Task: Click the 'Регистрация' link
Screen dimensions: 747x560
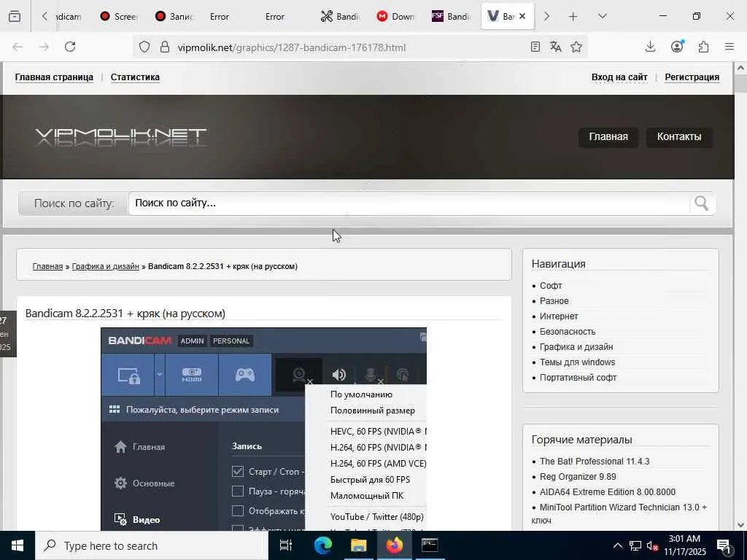Action: [x=692, y=77]
